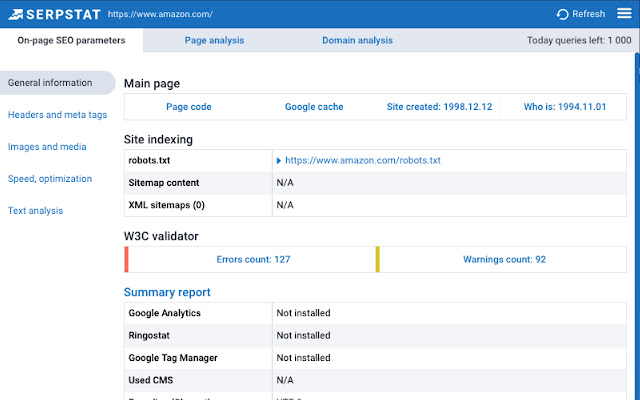Open Headers and meta tags section
The image size is (640, 400).
coord(57,115)
